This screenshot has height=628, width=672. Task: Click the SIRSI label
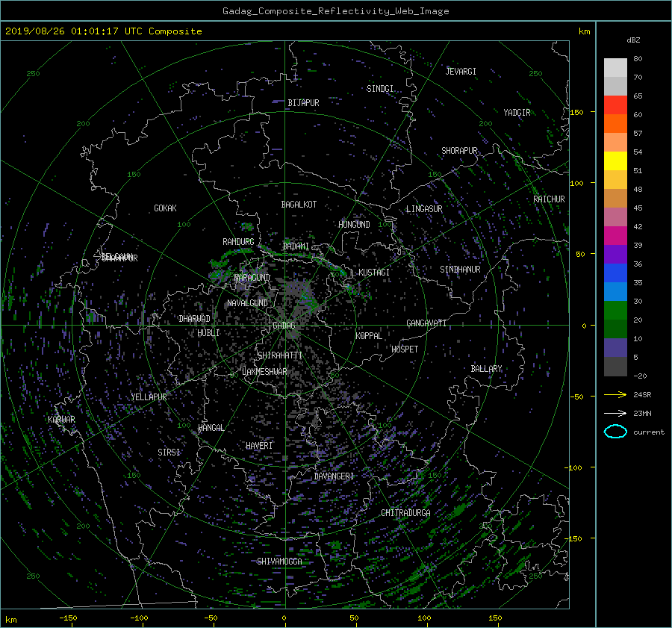(x=169, y=453)
